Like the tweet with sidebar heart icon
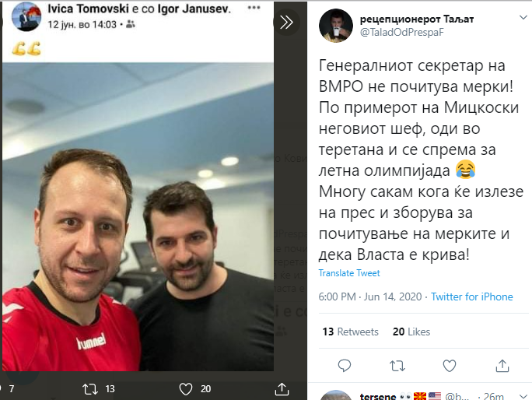Viewport: 532px width, 400px height. click(450, 366)
